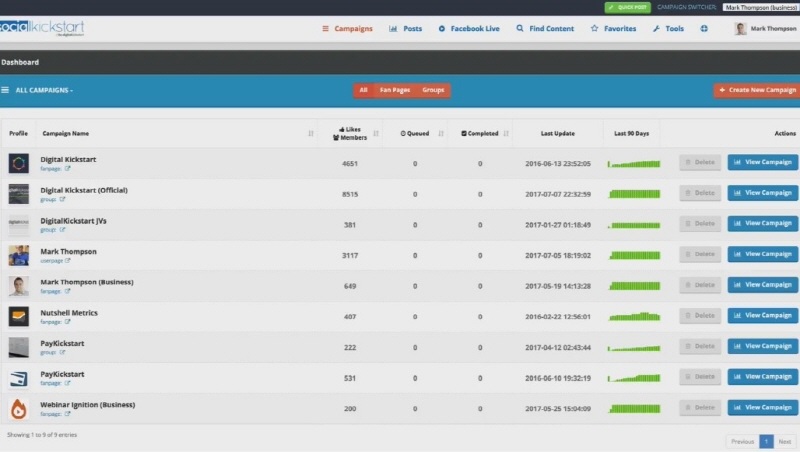View Campaign for Mark Thompson (Business)
The height and width of the screenshot is (452, 800).
coord(763,285)
